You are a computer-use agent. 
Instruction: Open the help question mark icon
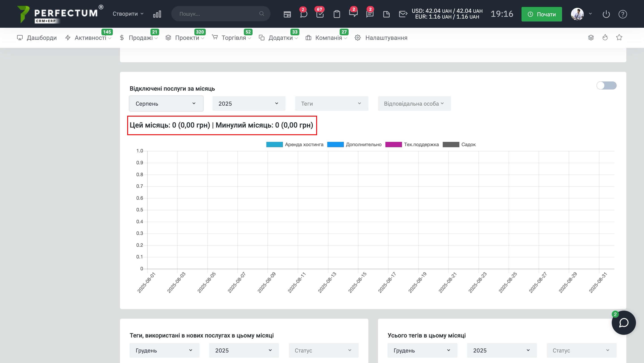[623, 14]
